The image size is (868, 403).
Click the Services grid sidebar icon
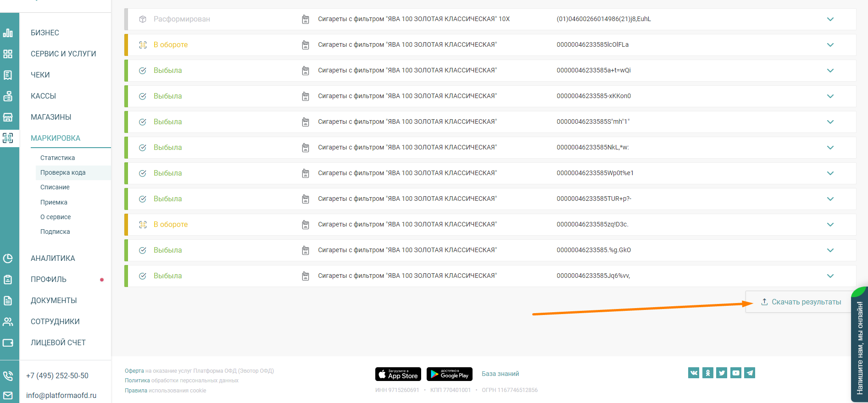pos(8,54)
